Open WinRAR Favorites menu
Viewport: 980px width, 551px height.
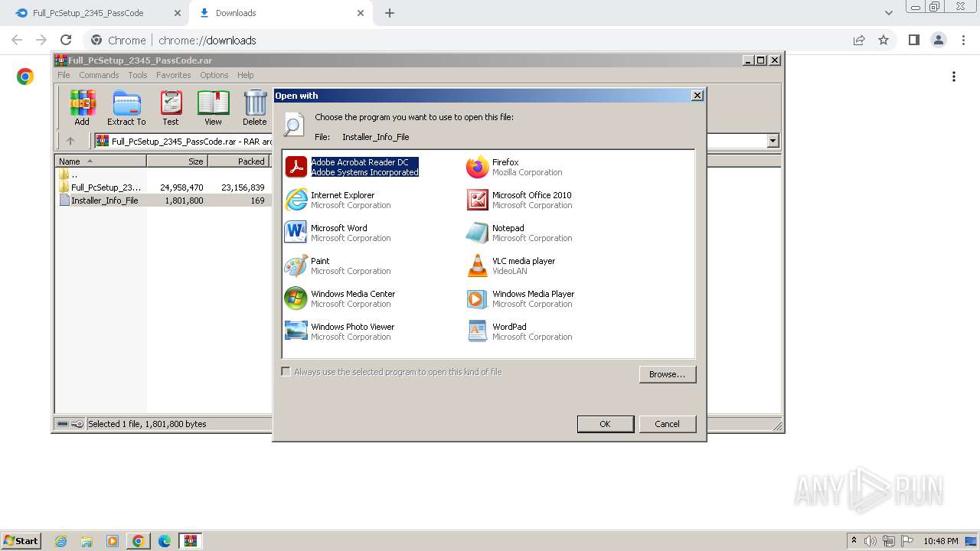click(x=174, y=75)
